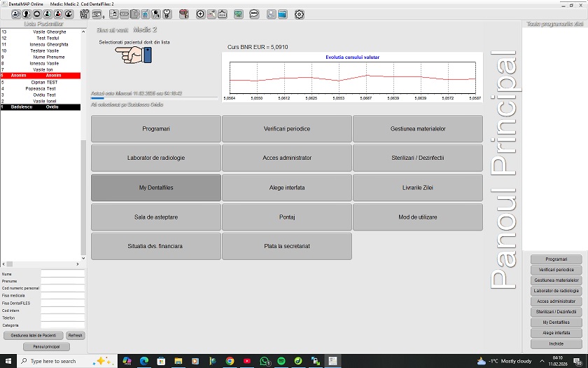Click the Gestiunea materialelor main button
This screenshot has height=368, width=588.
417,129
